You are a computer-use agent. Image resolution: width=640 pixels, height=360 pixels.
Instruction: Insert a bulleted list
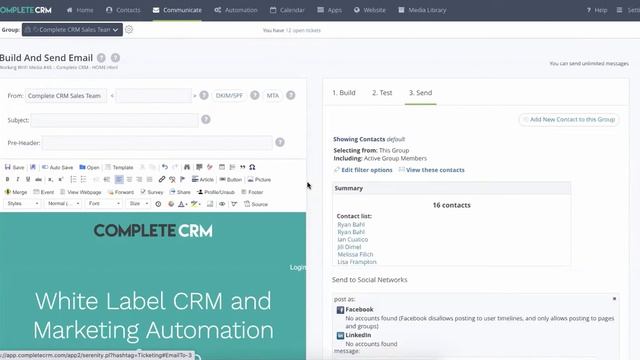(x=83, y=180)
